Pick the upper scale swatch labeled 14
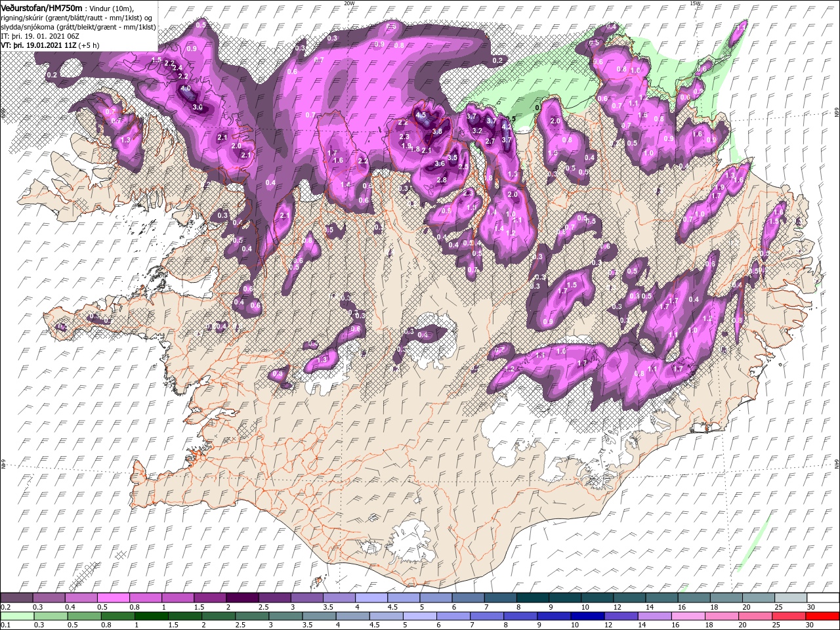The width and height of the screenshot is (840, 630). [661, 598]
